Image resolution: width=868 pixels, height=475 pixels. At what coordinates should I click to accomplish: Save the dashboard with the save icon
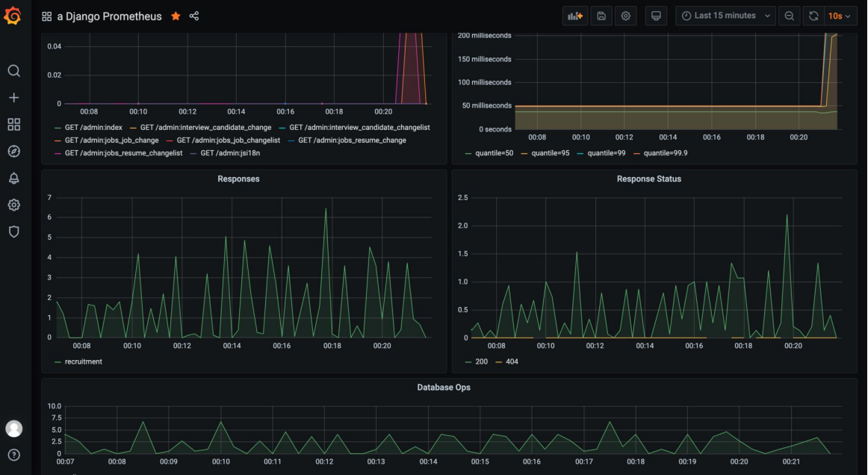(601, 16)
